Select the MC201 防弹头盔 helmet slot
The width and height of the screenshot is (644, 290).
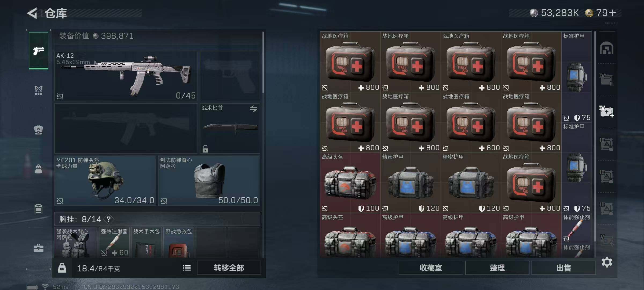tap(105, 181)
